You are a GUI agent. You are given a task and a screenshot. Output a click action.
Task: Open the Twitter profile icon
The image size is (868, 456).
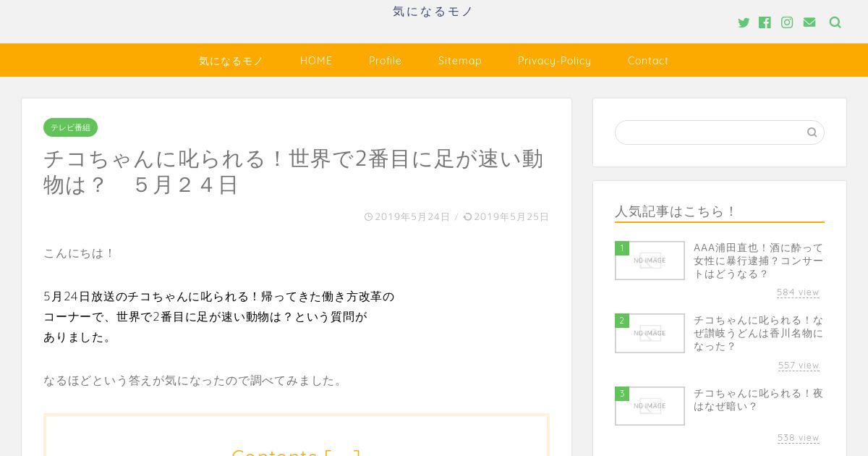744,22
